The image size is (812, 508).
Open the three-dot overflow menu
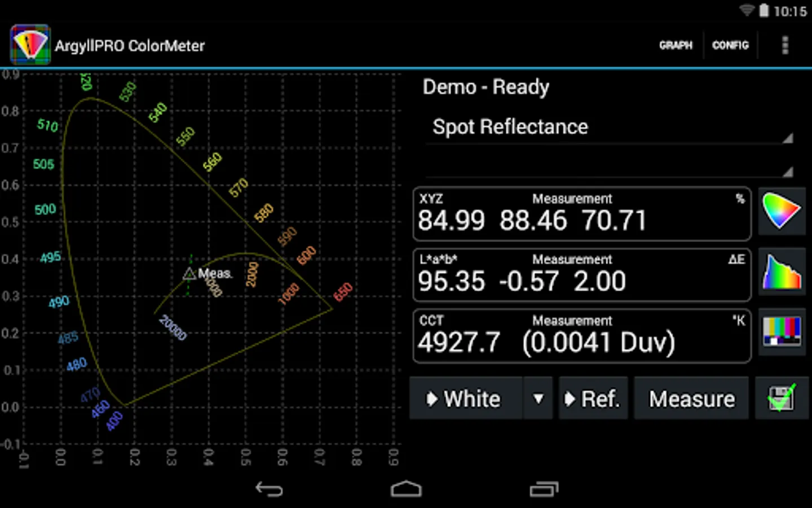785,45
